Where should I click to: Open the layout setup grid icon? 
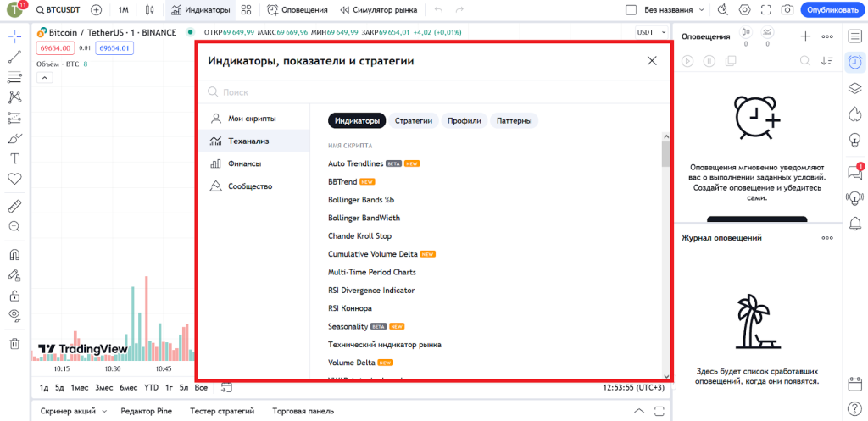point(247,10)
